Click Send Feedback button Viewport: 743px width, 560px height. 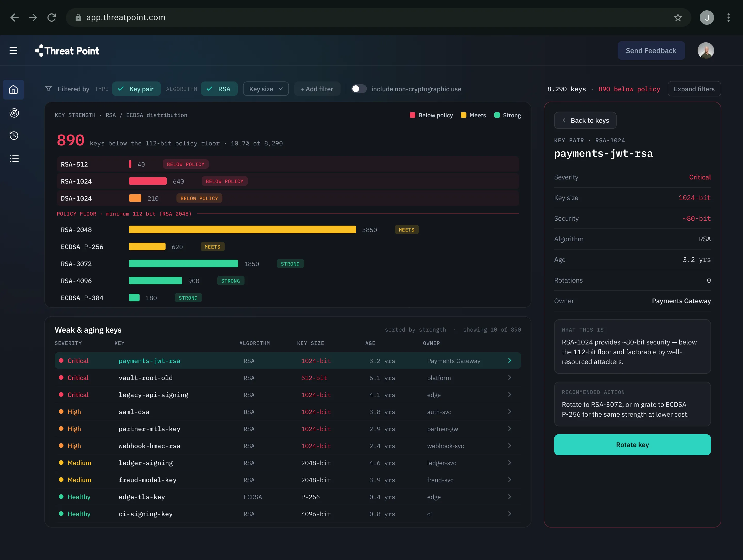[x=651, y=51]
